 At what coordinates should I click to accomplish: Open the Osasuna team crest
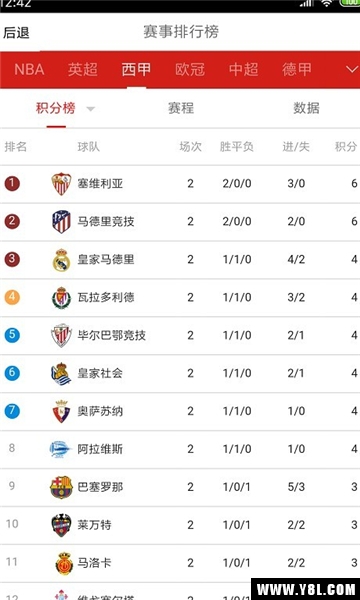click(x=61, y=411)
